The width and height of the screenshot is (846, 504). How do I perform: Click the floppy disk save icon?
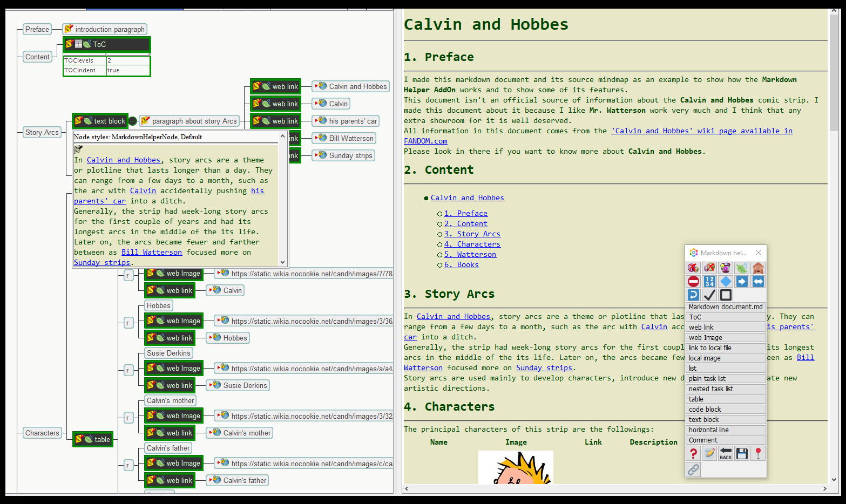[x=742, y=453]
